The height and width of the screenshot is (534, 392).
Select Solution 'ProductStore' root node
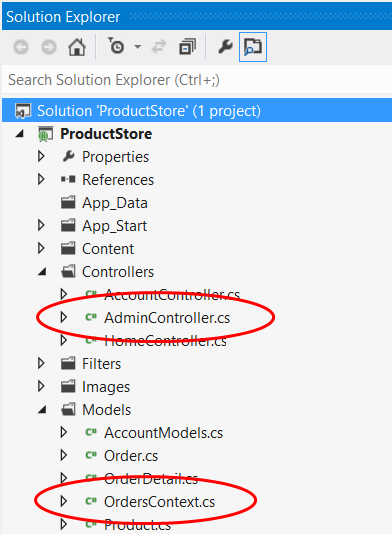click(197, 111)
